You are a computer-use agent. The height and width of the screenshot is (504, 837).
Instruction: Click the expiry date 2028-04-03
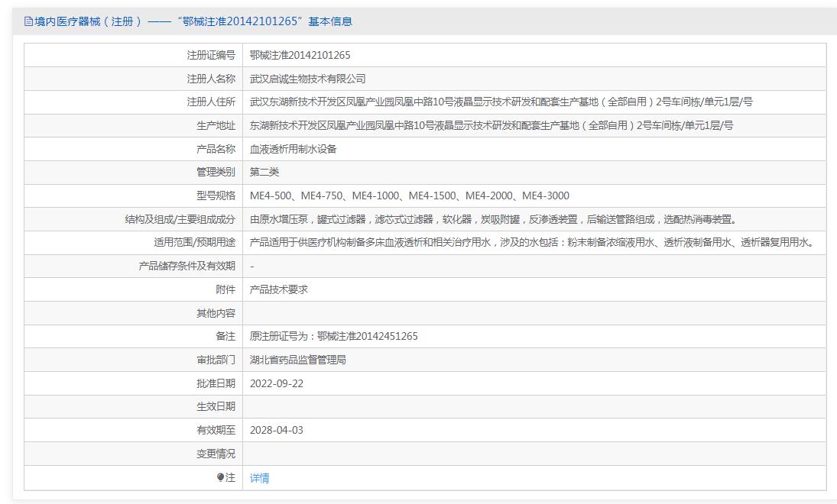point(277,430)
